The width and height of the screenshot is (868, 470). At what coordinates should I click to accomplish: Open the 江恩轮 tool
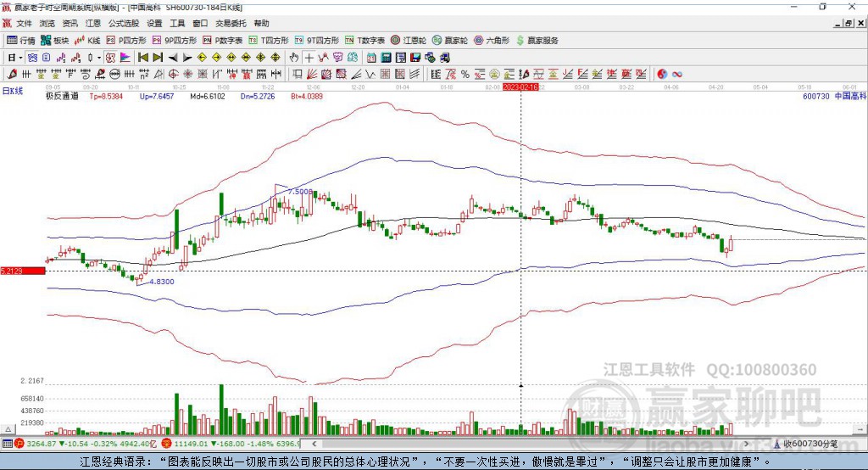tap(409, 41)
